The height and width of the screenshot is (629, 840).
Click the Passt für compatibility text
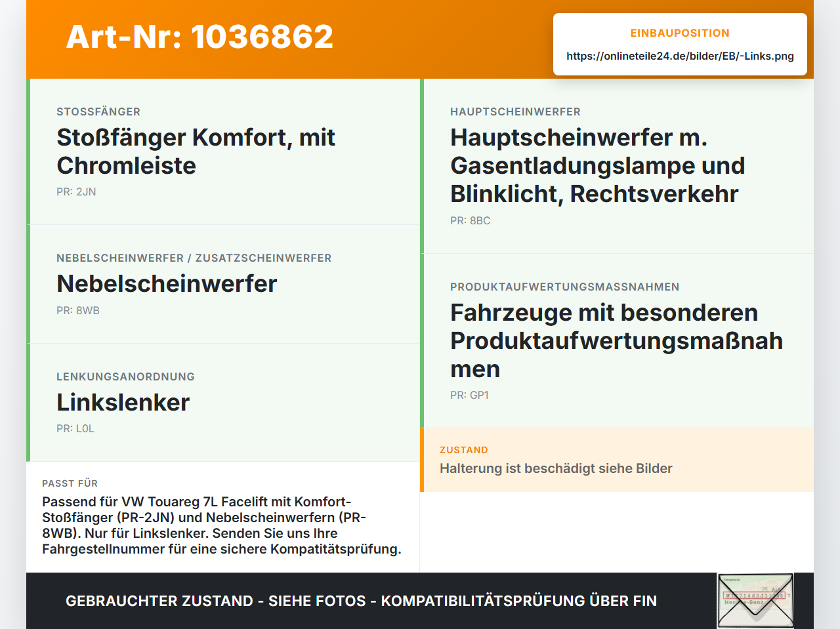click(222, 525)
